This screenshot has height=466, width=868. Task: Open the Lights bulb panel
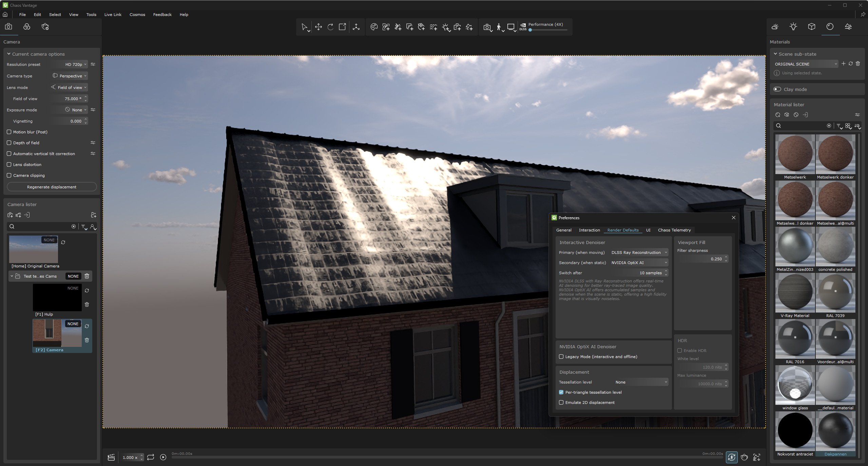793,27
